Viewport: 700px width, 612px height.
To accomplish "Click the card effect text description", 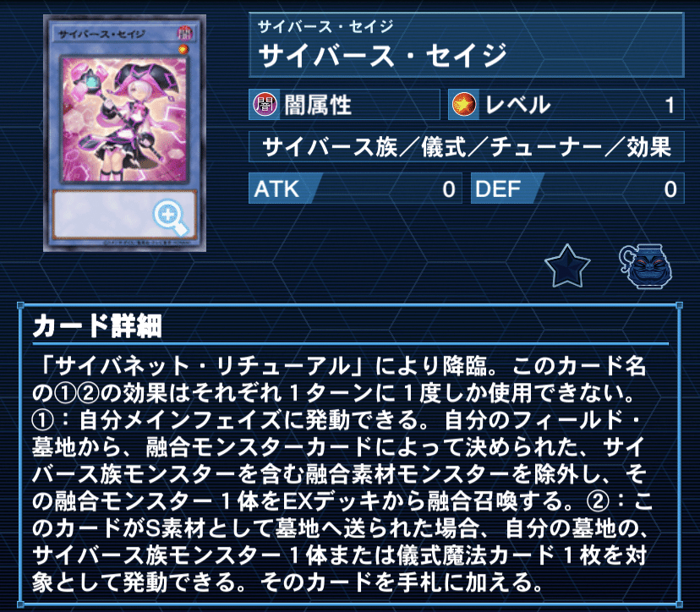I will click(x=342, y=474).
